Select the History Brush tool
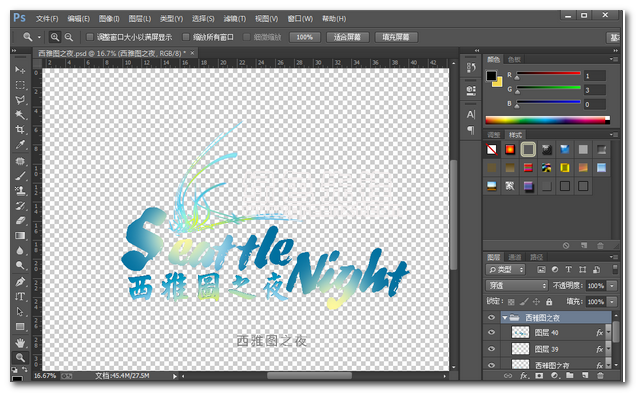The image size is (636, 393). tap(20, 206)
